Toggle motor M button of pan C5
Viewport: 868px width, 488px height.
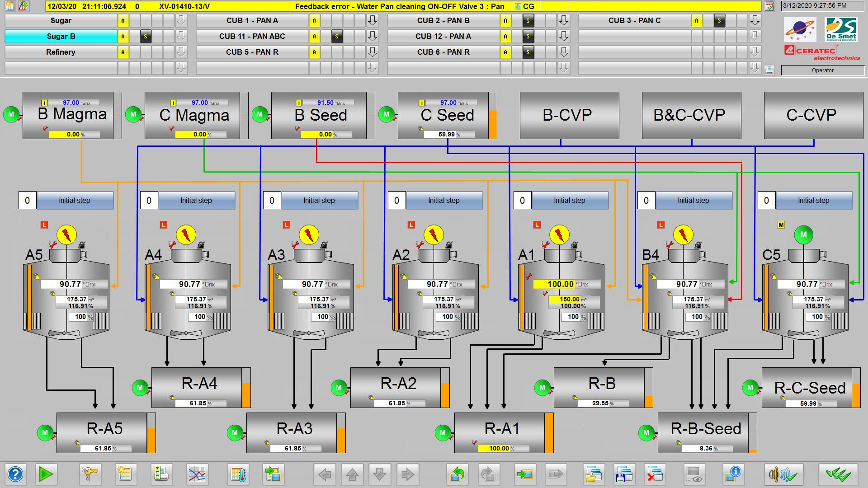[803, 235]
